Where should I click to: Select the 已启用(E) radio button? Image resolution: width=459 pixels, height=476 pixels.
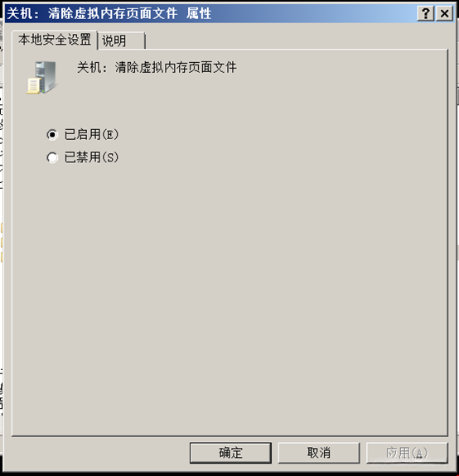click(52, 134)
